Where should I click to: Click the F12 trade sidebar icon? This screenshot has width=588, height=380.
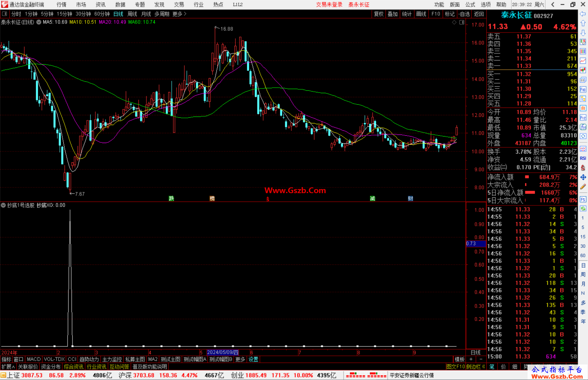[x=583, y=118]
